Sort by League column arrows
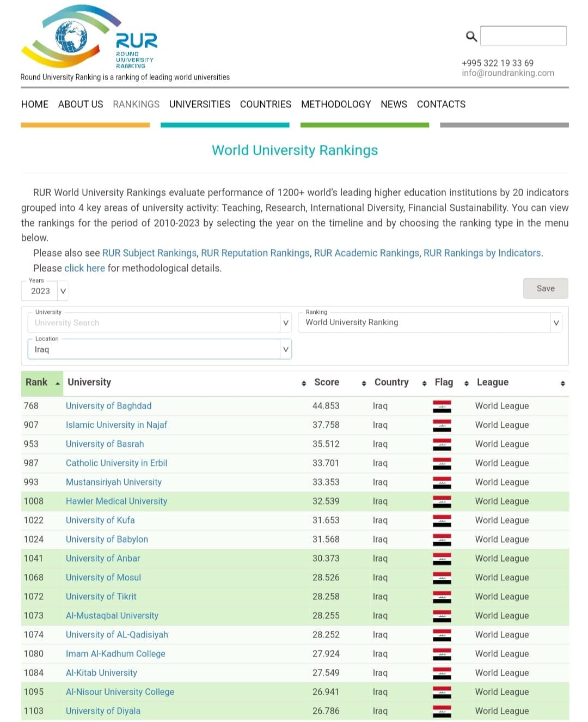 pos(562,384)
